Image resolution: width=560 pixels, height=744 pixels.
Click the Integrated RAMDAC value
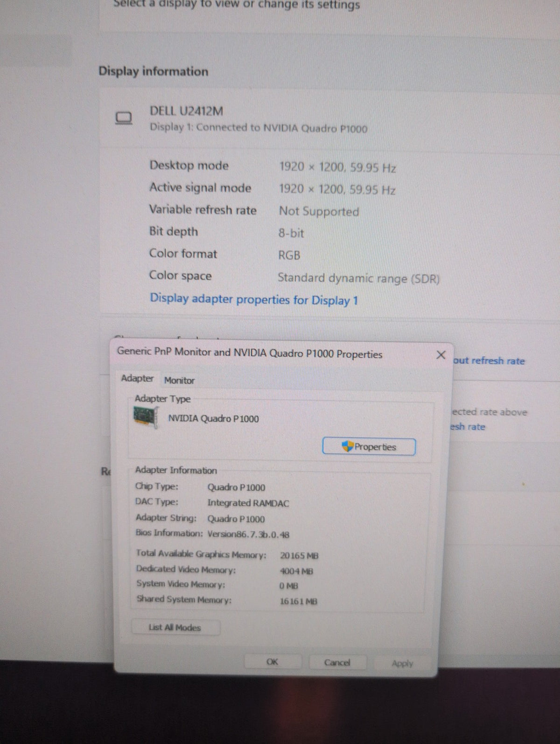[x=248, y=503]
